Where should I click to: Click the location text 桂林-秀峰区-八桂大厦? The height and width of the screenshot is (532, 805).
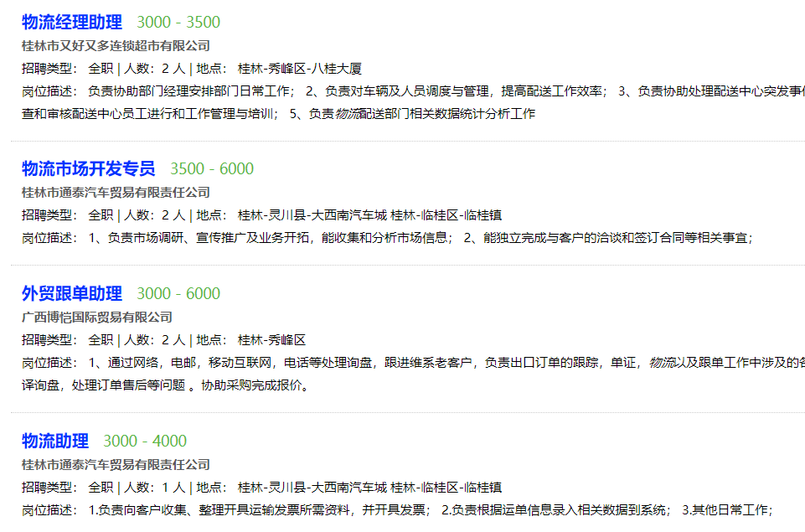(300, 69)
